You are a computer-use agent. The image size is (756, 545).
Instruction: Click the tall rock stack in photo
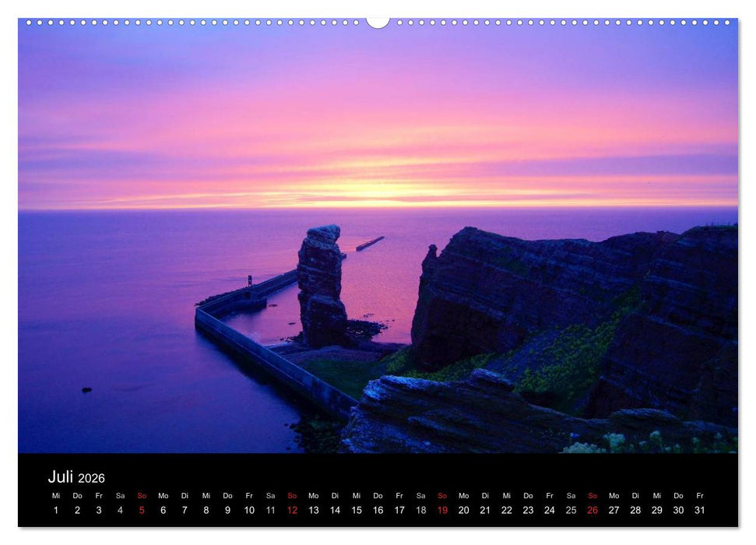pos(321,284)
